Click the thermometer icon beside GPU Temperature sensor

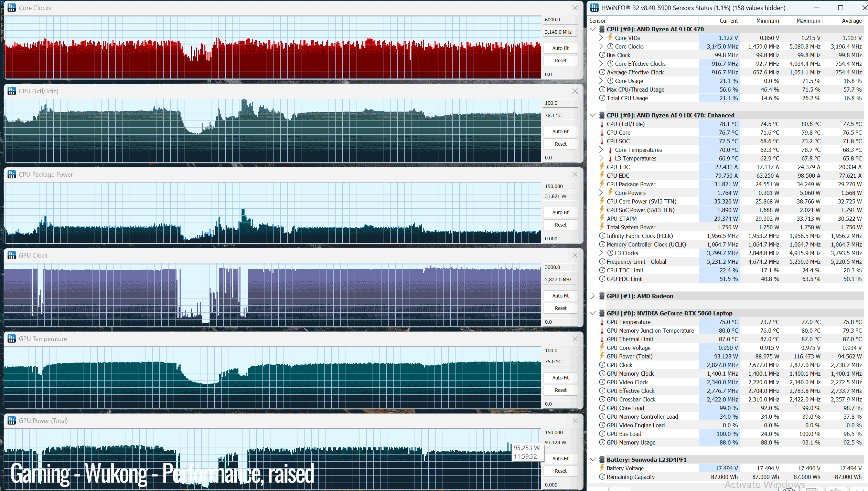click(602, 322)
